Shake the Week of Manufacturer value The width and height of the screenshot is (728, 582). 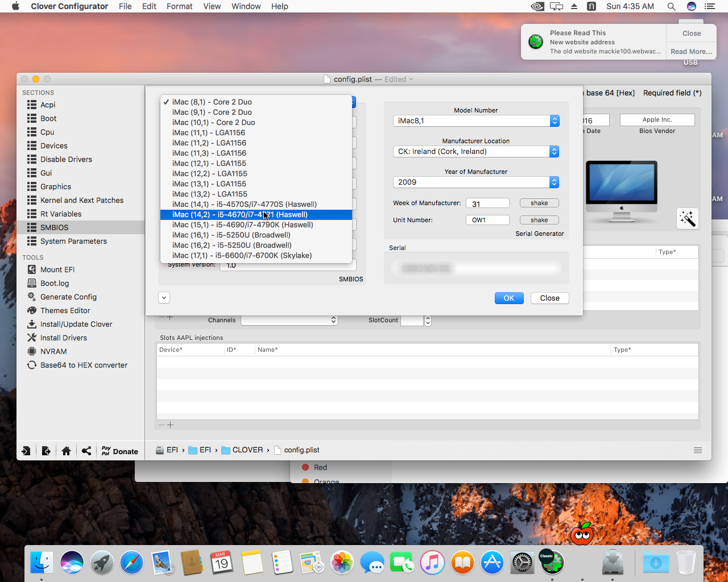coord(539,203)
